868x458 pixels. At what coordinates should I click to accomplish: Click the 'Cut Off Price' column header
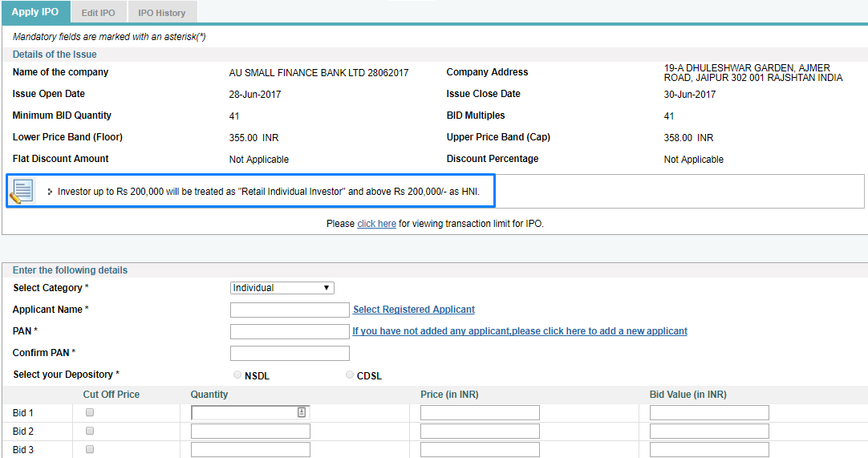pyautogui.click(x=112, y=395)
